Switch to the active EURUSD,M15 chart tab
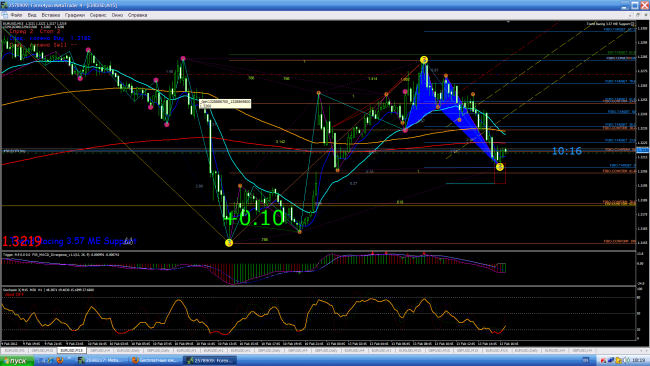 (72, 350)
